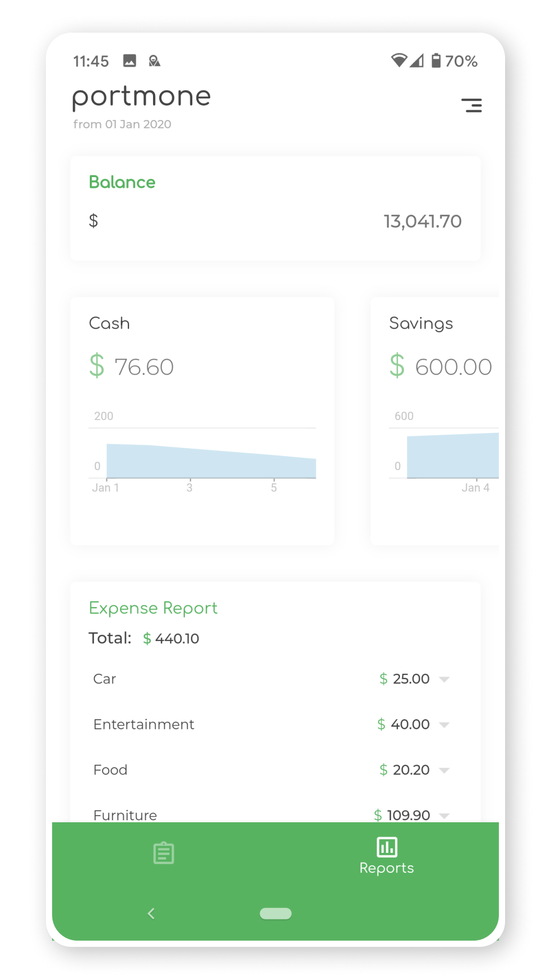
Task: Tap the 'from 01 Jan 2020' date
Action: [122, 125]
